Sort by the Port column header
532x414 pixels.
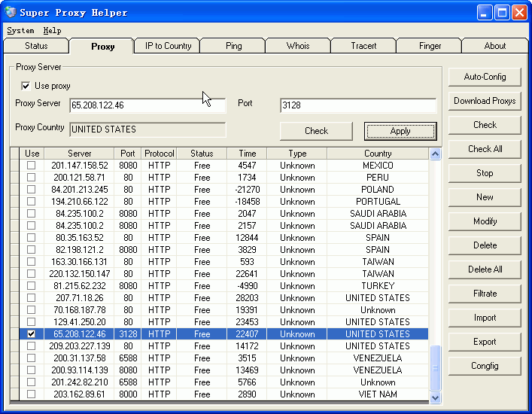point(128,154)
